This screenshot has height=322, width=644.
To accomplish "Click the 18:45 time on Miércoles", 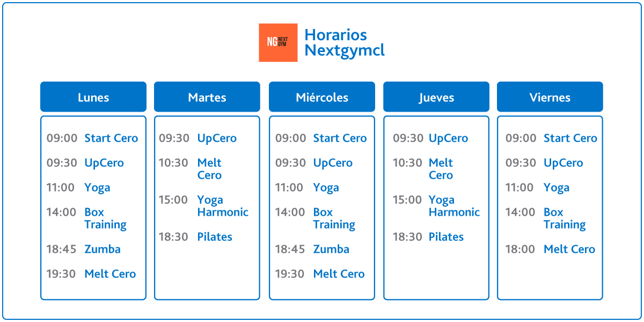I will pos(290,249).
